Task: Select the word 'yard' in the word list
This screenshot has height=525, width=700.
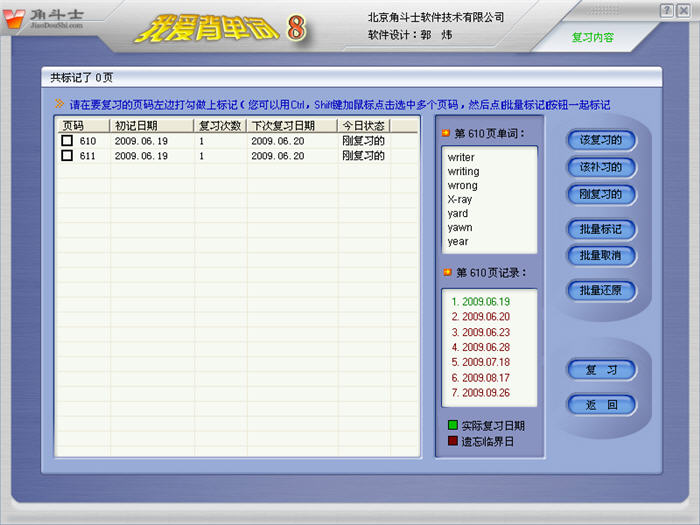Action: point(458,213)
